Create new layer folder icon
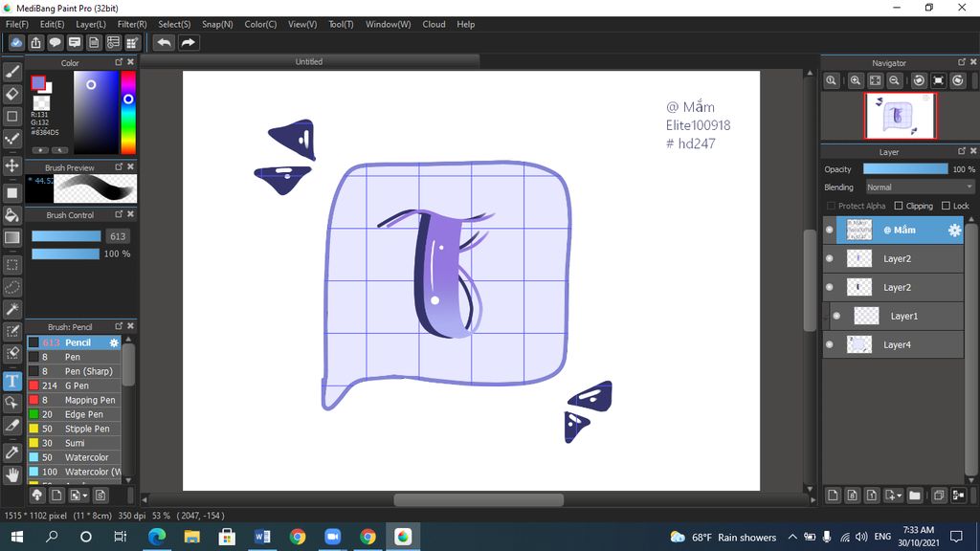This screenshot has width=980, height=551. point(915,496)
